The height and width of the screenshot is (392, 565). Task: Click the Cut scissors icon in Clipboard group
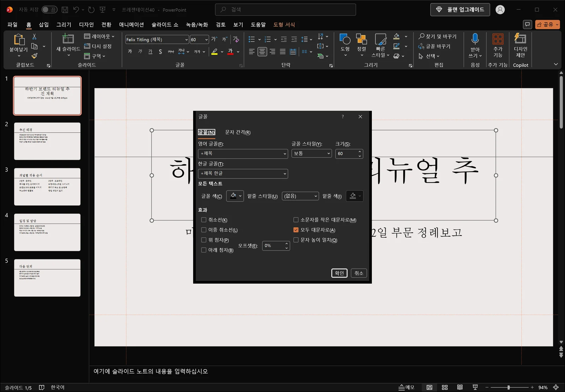(34, 36)
